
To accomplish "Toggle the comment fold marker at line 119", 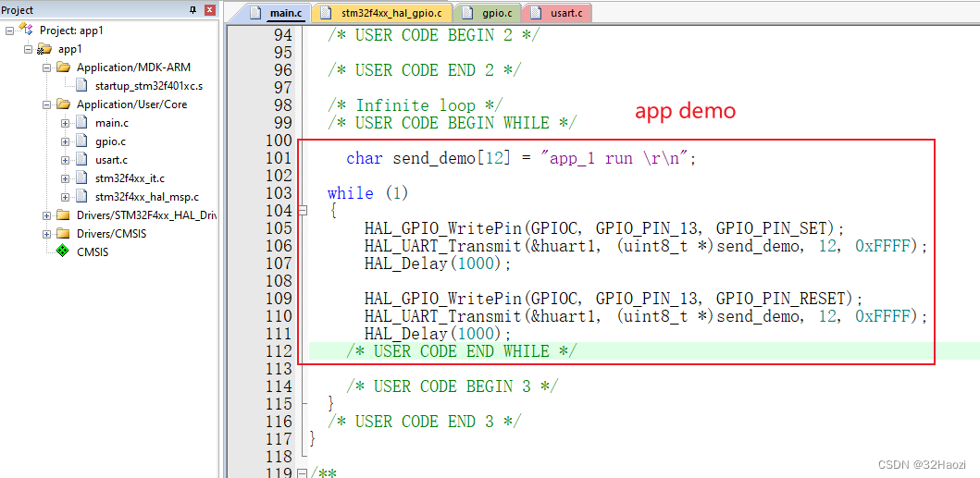I will (x=303, y=473).
